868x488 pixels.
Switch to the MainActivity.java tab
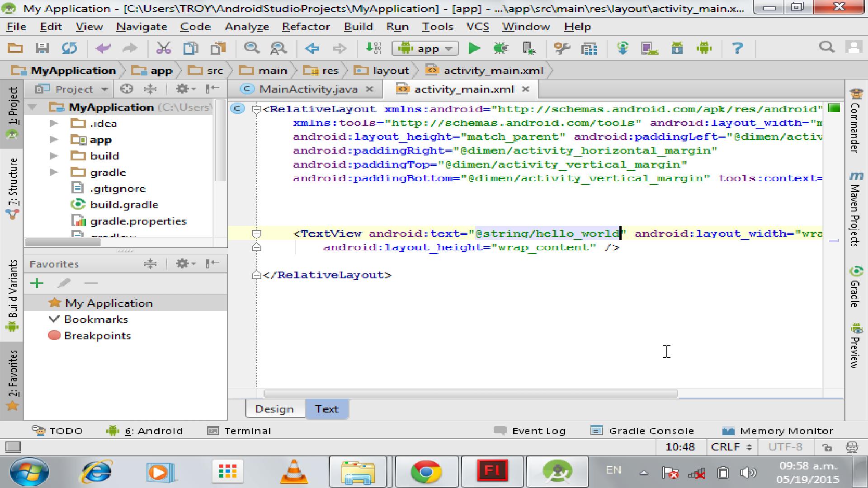click(x=307, y=89)
